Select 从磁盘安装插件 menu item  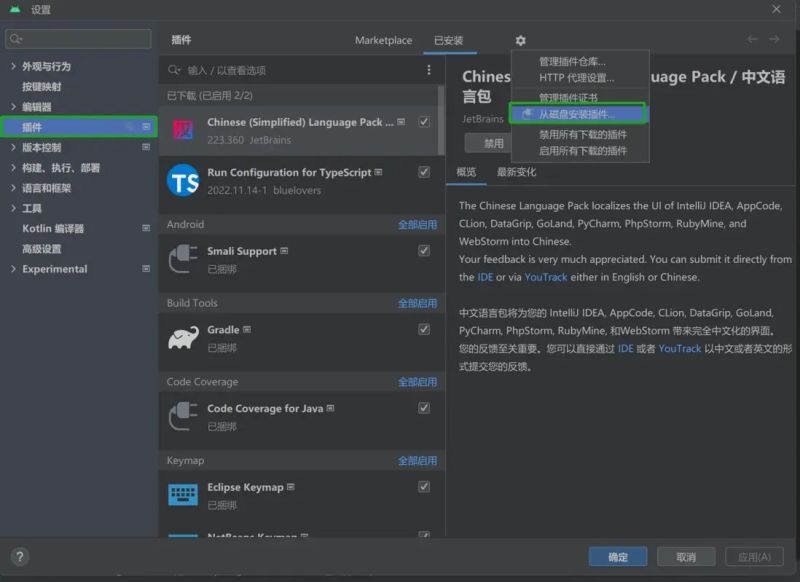tap(578, 114)
